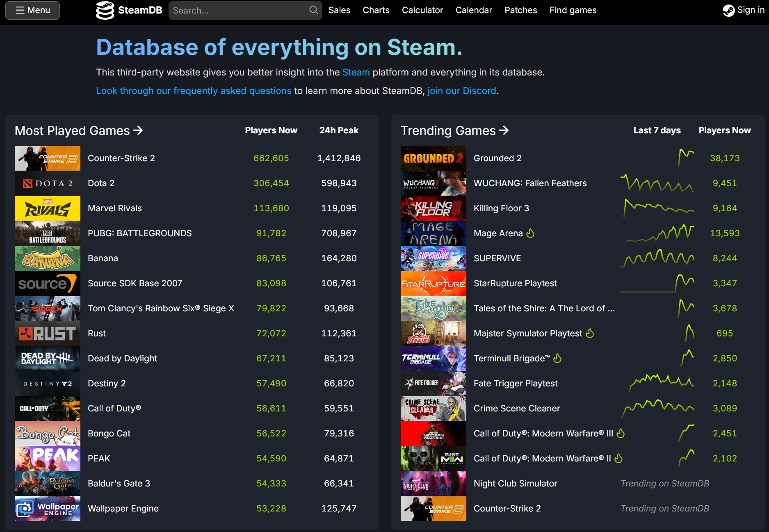Click join our Discord link

pos(462,91)
